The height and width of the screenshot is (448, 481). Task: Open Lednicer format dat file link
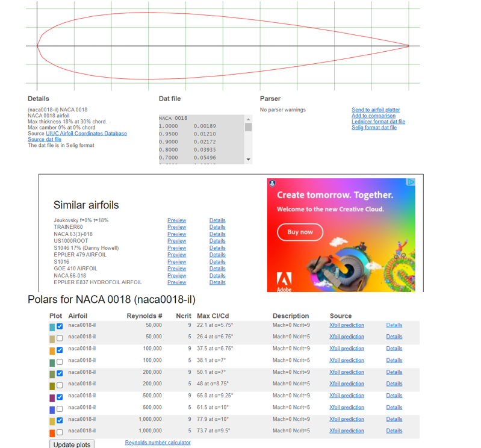pos(378,122)
